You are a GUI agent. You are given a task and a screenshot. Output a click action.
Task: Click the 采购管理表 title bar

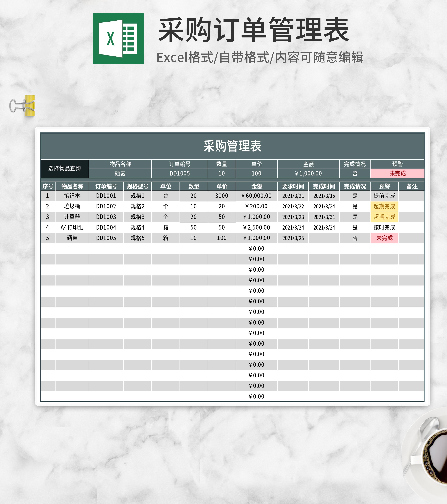tap(232, 146)
